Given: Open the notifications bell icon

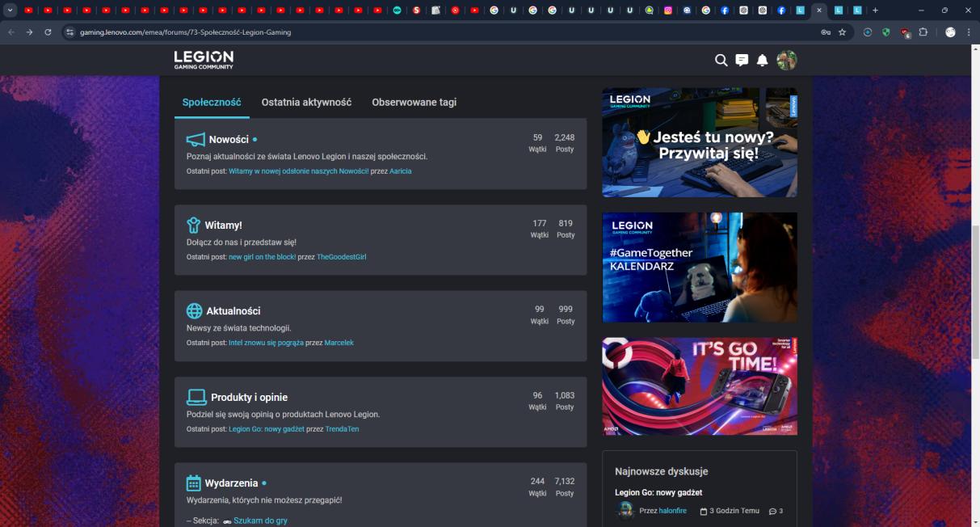Looking at the screenshot, I should (760, 60).
